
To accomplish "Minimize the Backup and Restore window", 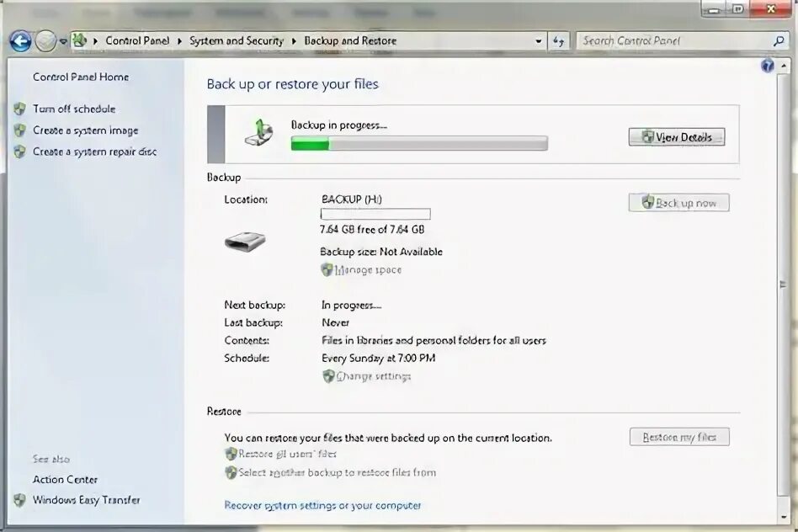I will coord(714,9).
